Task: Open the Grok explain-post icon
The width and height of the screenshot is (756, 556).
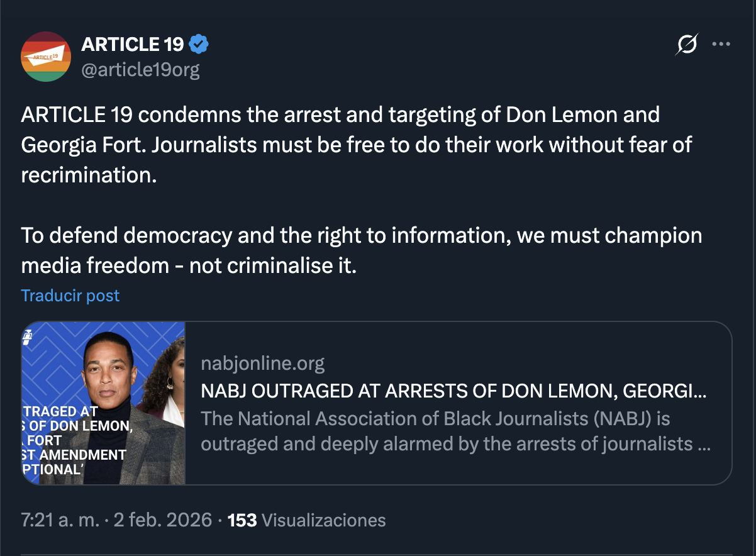Action: pos(687,45)
